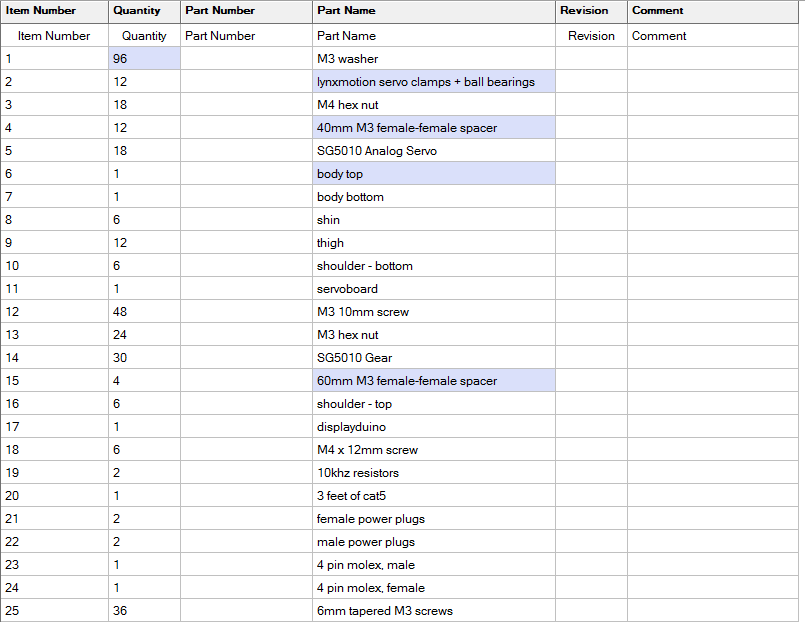
Task: Click the body top part cell
Action: (x=433, y=174)
